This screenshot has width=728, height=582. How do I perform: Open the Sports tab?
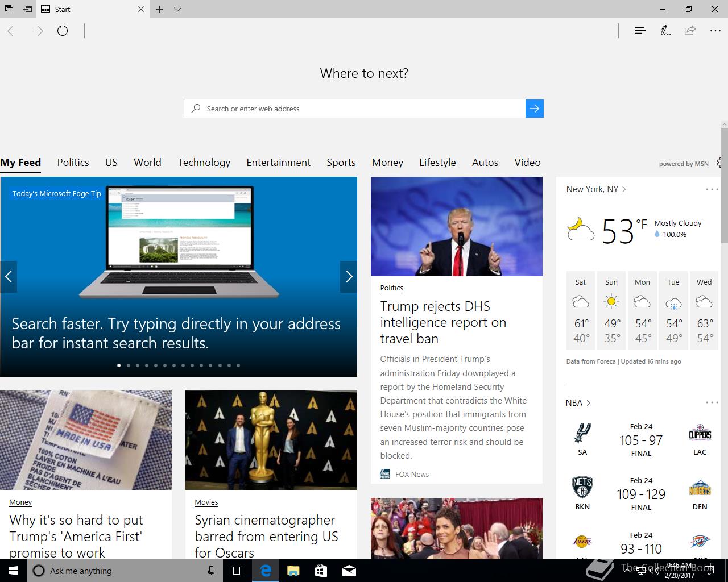click(x=341, y=163)
